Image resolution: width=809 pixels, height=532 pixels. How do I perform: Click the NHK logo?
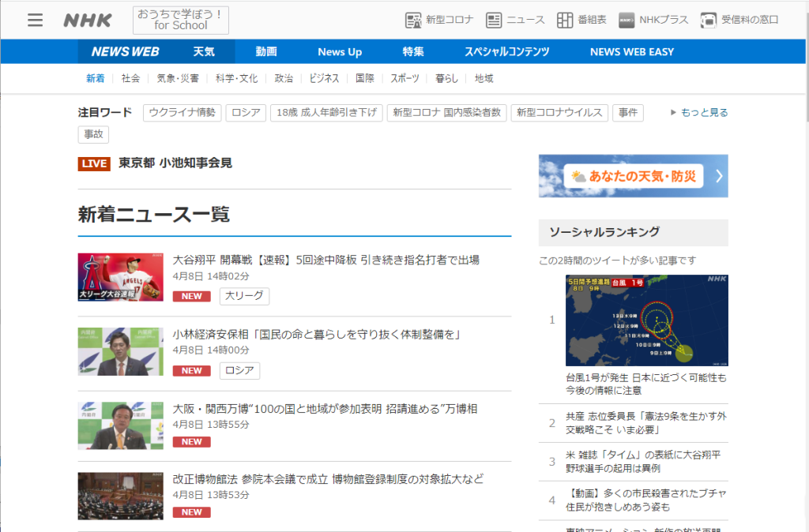[88, 21]
